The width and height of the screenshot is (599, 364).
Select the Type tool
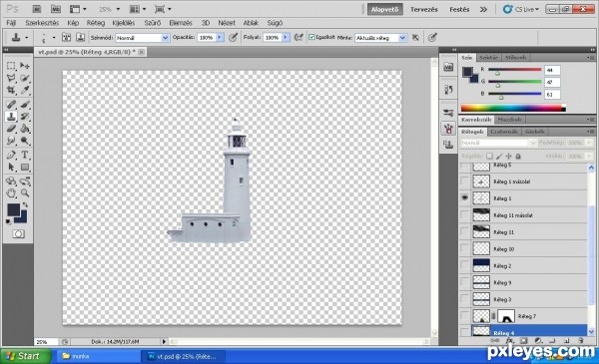point(25,155)
